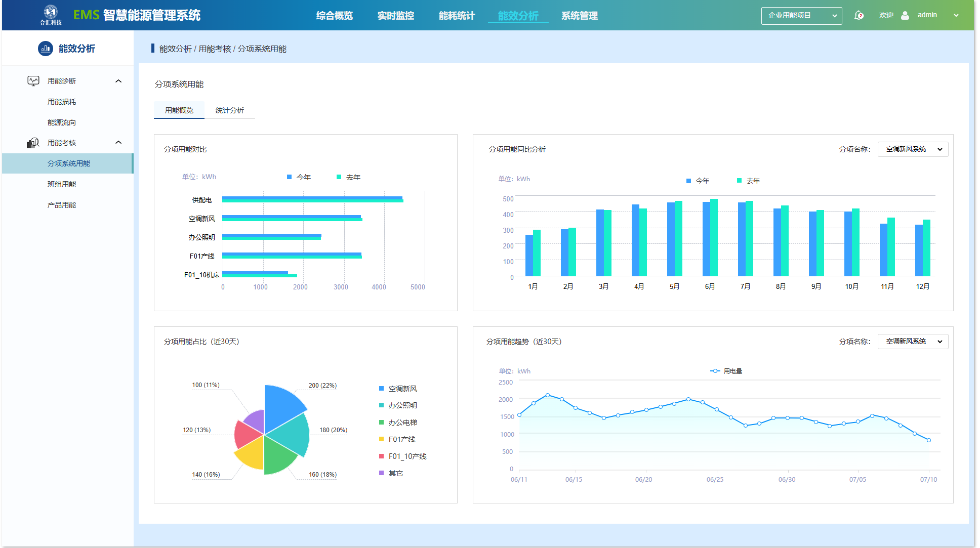Go to 能源流向 sidebar page
Viewport: 980px width, 548px height.
(62, 122)
